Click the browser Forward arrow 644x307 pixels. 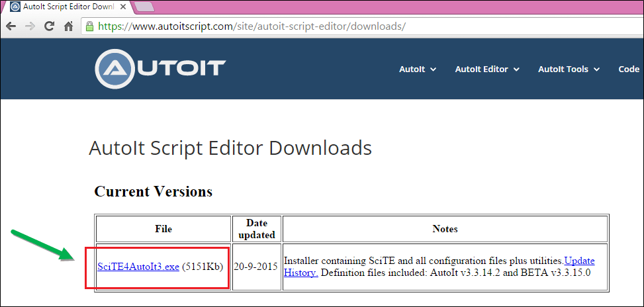30,27
